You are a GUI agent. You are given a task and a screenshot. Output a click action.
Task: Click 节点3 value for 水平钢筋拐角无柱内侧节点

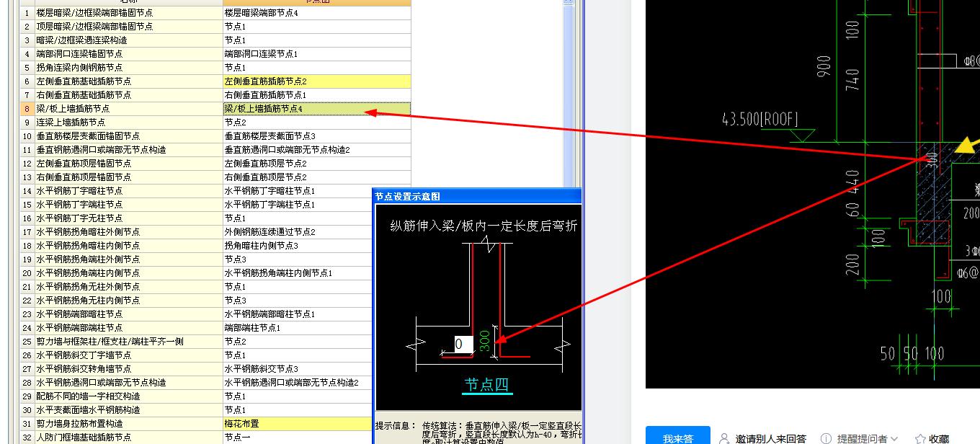[x=298, y=301]
